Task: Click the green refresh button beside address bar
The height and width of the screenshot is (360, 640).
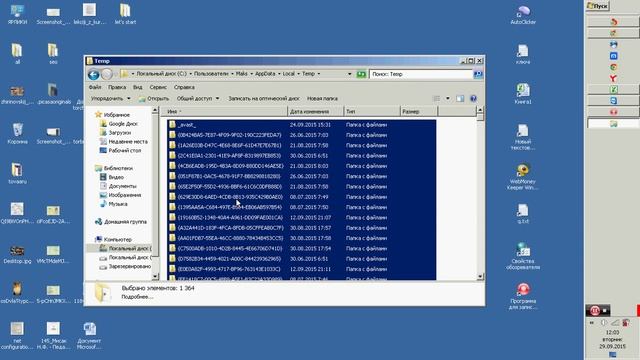Action: click(361, 74)
